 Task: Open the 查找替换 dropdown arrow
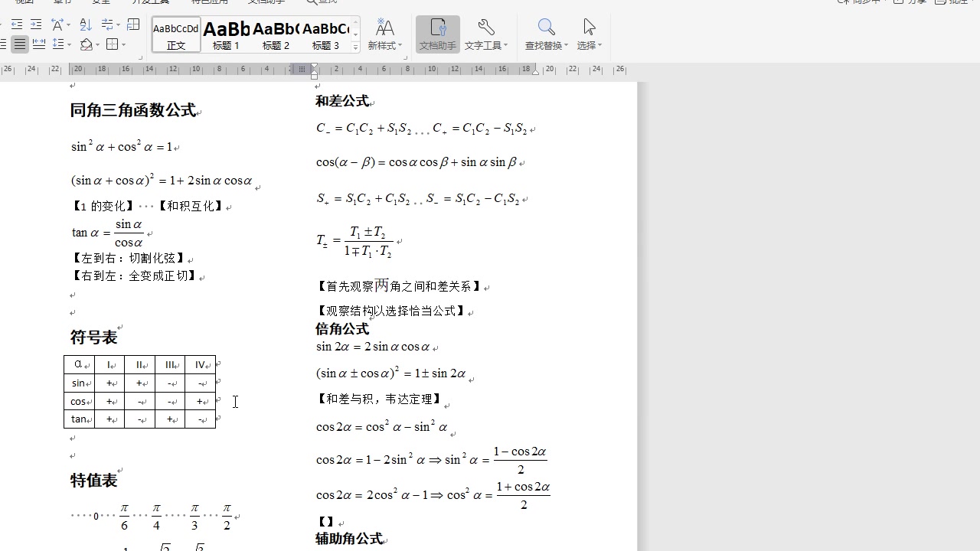567,46
